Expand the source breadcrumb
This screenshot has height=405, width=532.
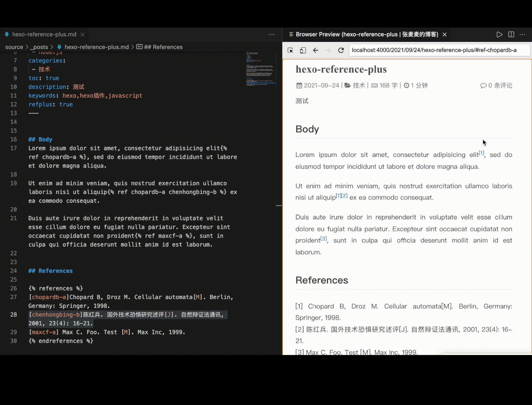coord(14,47)
